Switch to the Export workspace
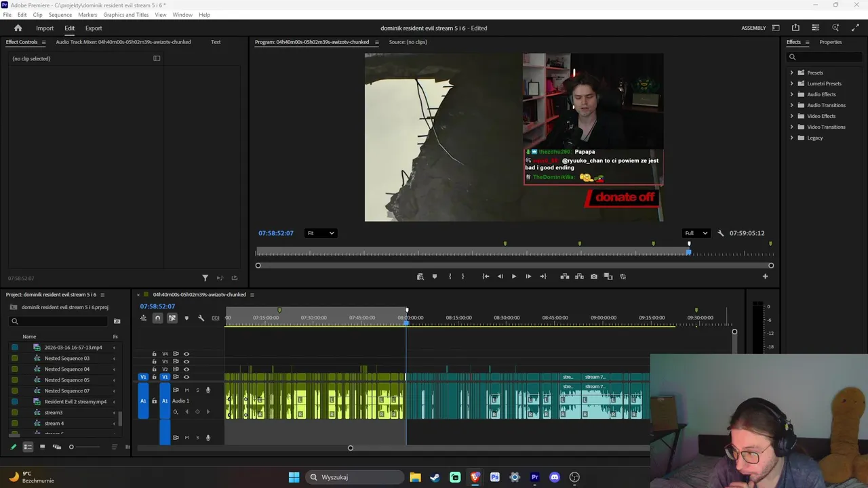 pos(94,28)
